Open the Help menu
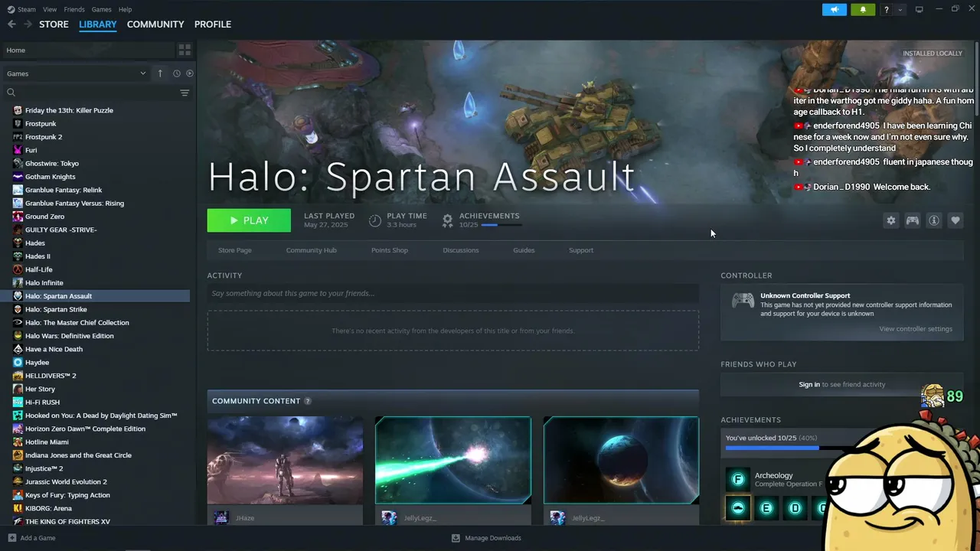 (125, 9)
